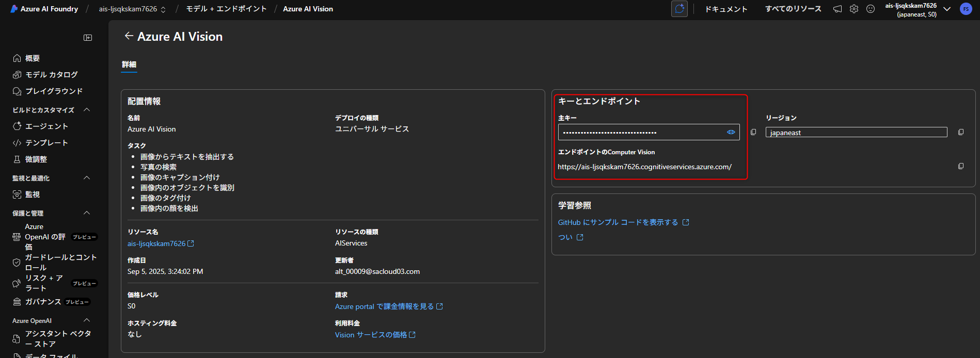Copy the Computer Vision endpoint URL
The height and width of the screenshot is (358, 980).
pos(961,166)
